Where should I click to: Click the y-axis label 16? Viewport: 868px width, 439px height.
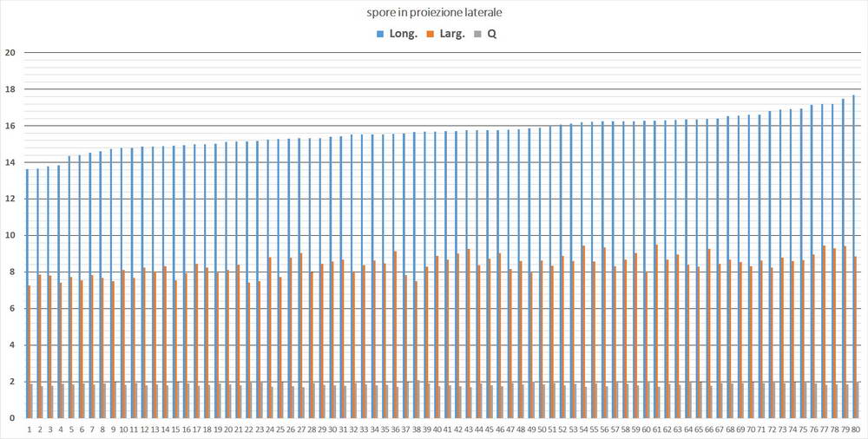coord(9,126)
